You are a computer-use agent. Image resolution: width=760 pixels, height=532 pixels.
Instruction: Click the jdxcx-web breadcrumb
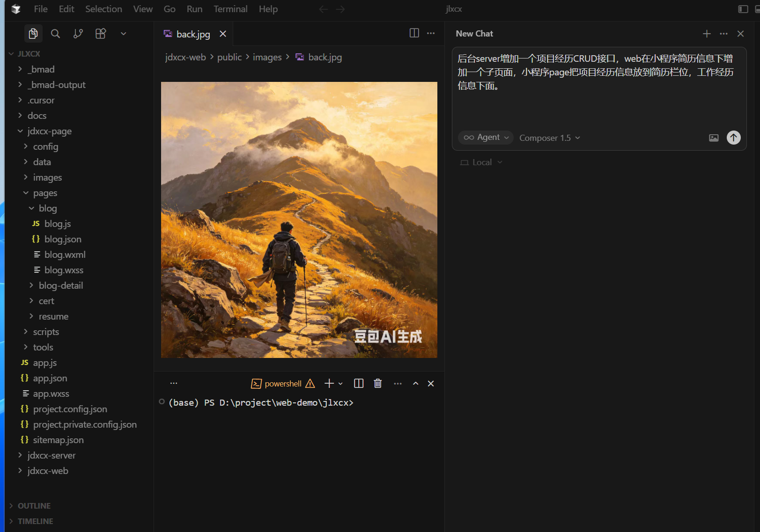pos(185,57)
